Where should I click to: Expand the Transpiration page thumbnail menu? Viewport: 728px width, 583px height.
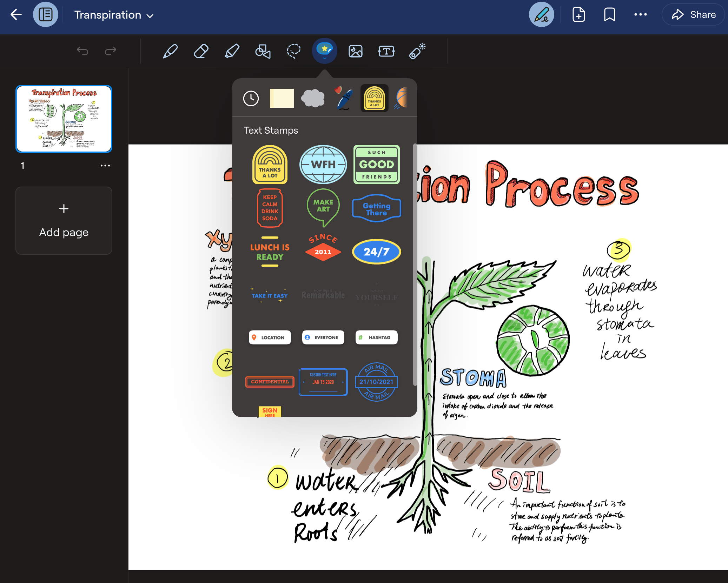[105, 165]
